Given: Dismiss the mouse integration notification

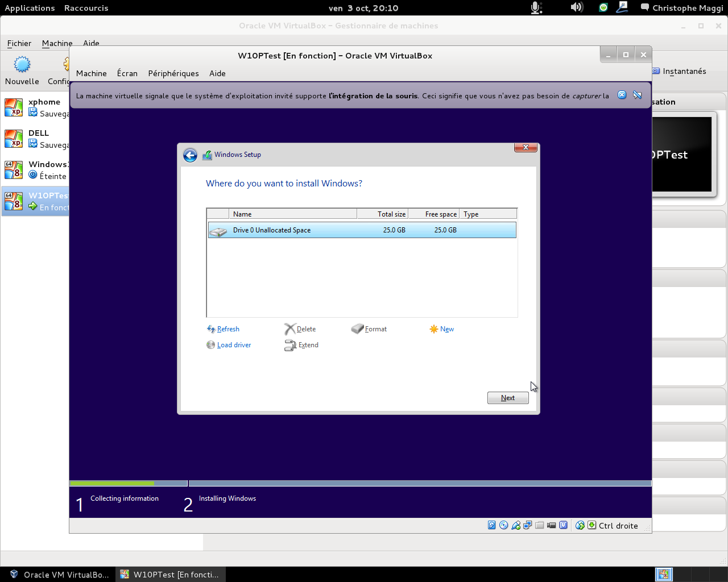Looking at the screenshot, I should coord(622,95).
